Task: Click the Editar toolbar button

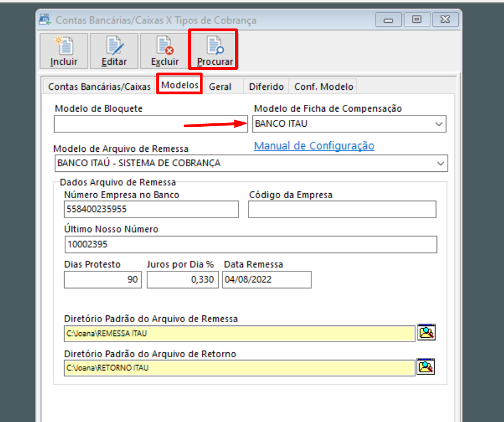Action: coord(114,51)
